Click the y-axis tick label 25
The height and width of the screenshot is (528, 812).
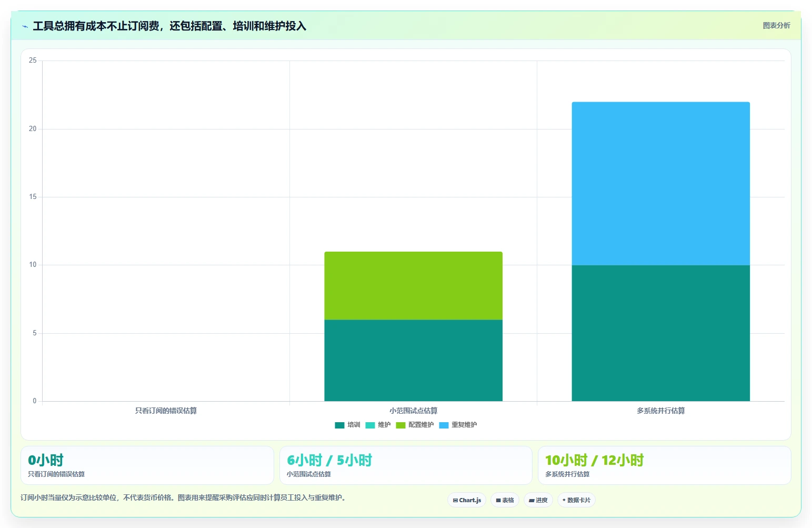click(x=33, y=61)
